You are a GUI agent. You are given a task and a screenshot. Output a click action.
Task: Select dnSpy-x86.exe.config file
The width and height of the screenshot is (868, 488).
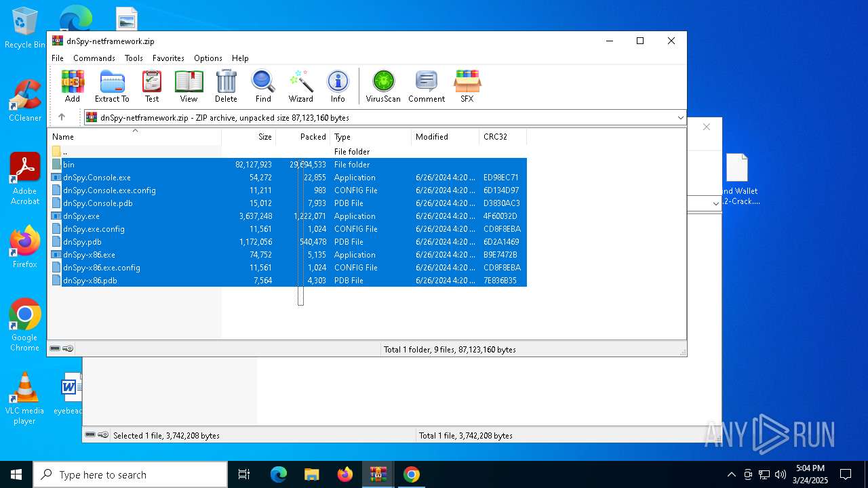(289, 268)
